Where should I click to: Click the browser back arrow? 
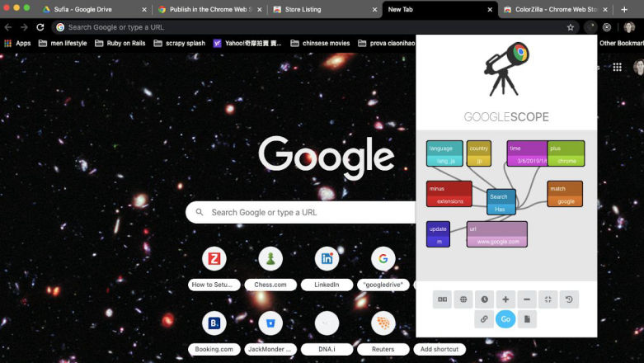click(x=8, y=27)
